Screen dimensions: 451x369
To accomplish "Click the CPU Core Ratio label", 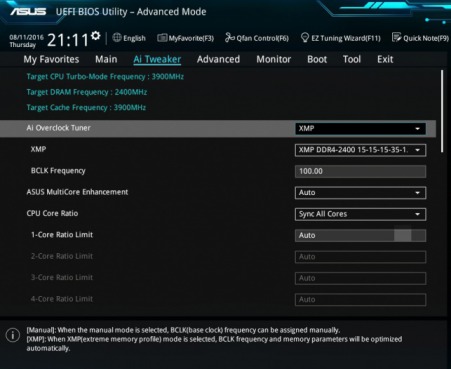I will 52,213.
